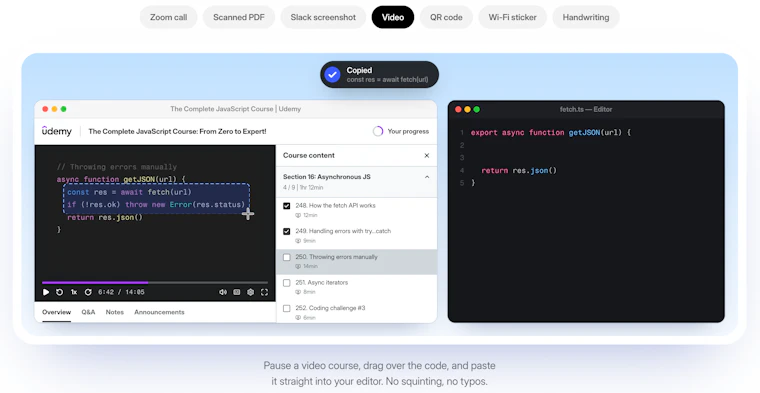The width and height of the screenshot is (760, 393).
Task: Uncheck lecture 248 How the fetch API works
Action: coord(286,206)
